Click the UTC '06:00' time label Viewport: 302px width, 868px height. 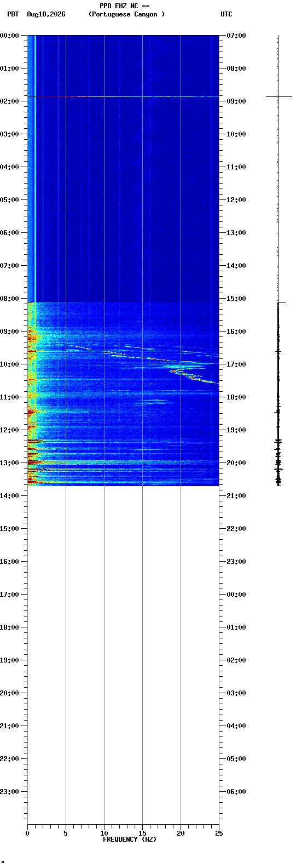pyautogui.click(x=236, y=792)
